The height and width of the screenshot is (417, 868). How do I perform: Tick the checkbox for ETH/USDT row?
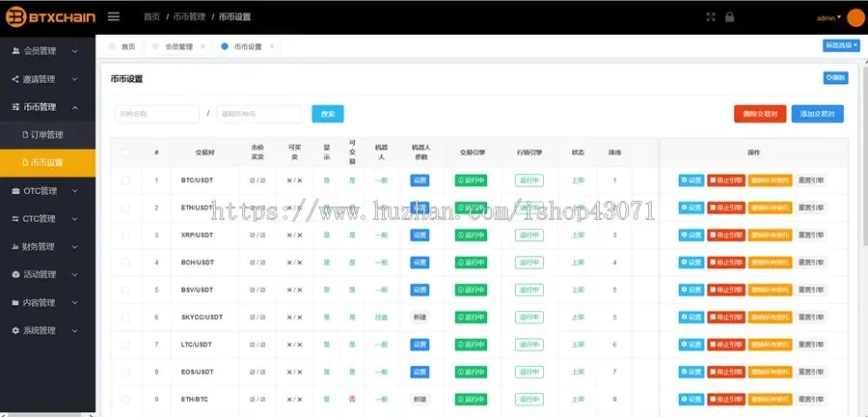click(x=125, y=208)
